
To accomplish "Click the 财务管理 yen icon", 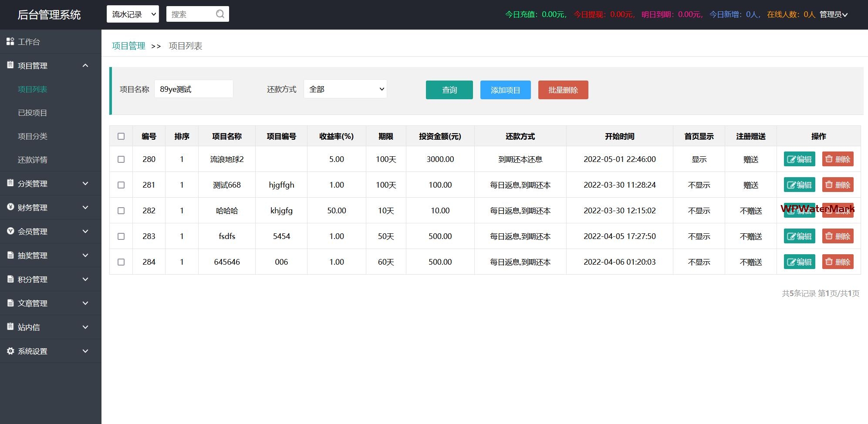I will pos(10,207).
